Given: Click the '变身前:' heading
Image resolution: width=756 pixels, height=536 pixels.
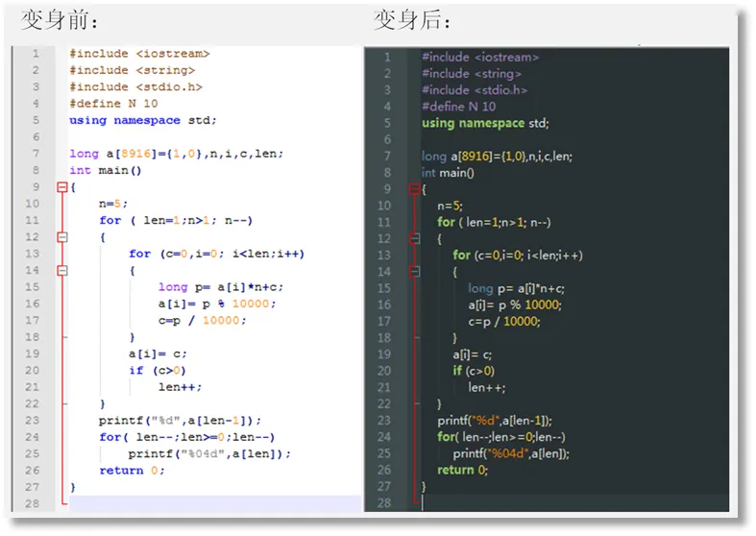Looking at the screenshot, I should point(59,20).
